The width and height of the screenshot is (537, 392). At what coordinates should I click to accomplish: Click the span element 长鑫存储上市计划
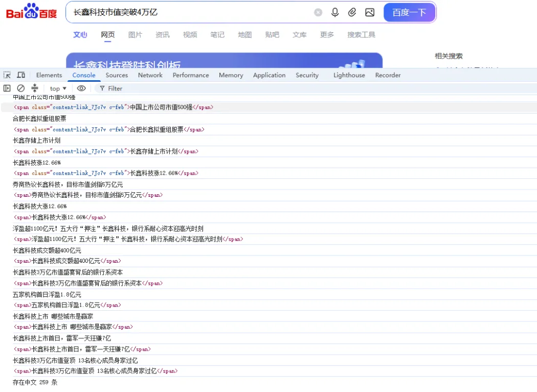pos(106,151)
